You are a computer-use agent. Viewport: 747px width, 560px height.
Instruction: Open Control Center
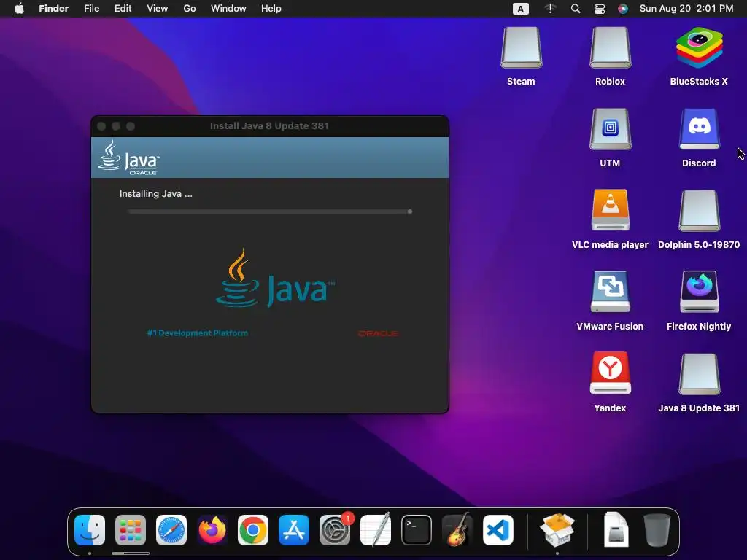tap(600, 9)
